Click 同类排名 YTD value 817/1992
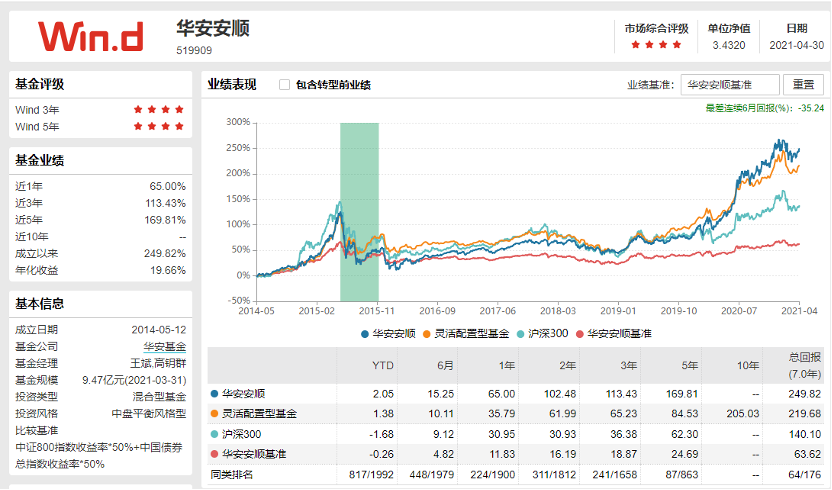Screen dimensions: 832x490 tap(371, 474)
